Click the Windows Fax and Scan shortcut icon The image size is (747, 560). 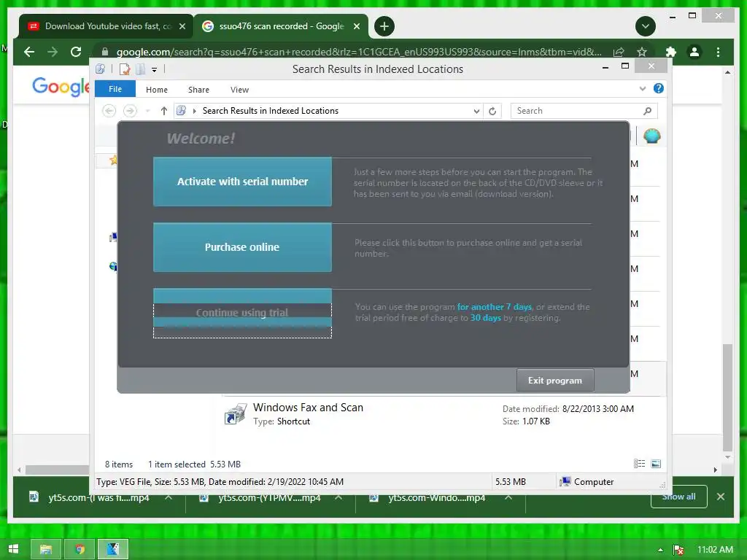(x=236, y=414)
